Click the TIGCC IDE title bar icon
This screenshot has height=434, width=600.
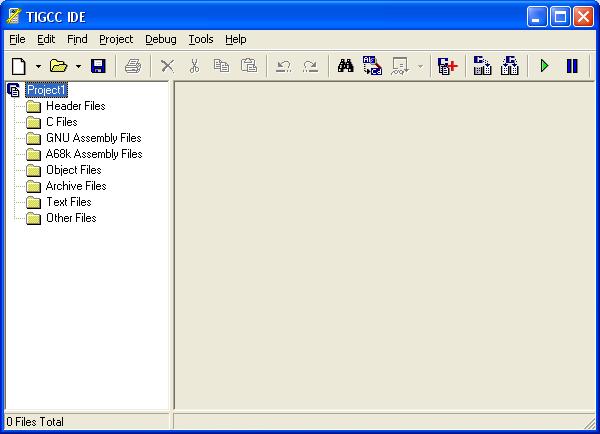tap(14, 16)
